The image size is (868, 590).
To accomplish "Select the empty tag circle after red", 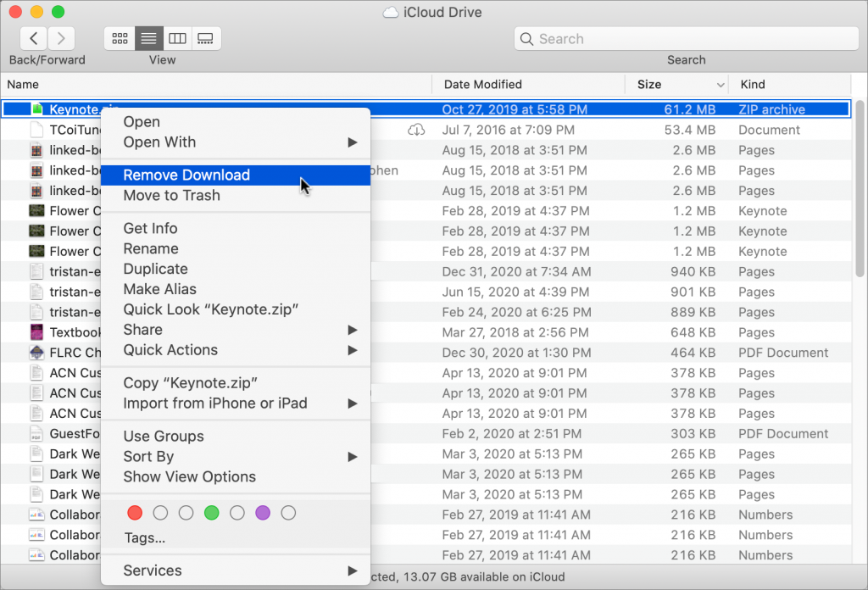I will [x=160, y=513].
